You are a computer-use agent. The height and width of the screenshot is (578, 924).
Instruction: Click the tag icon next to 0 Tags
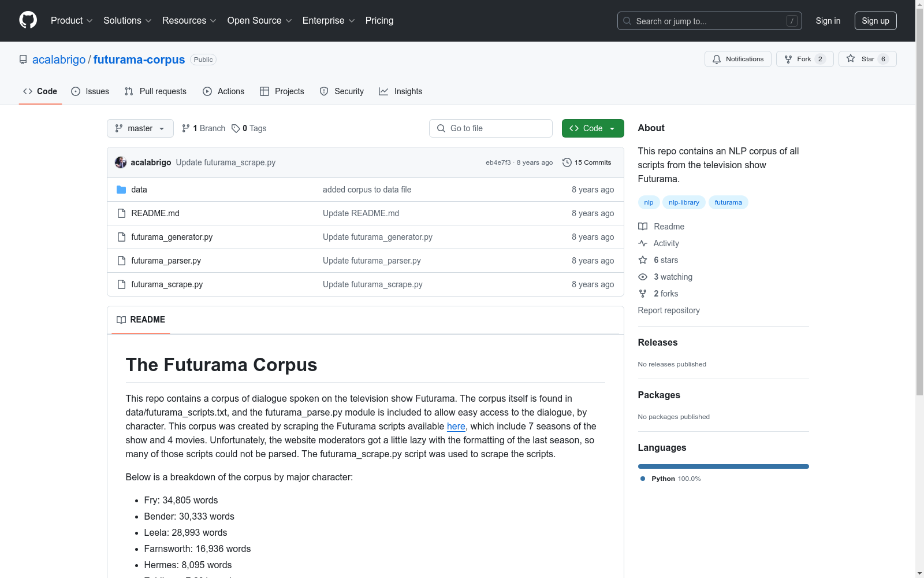(236, 128)
